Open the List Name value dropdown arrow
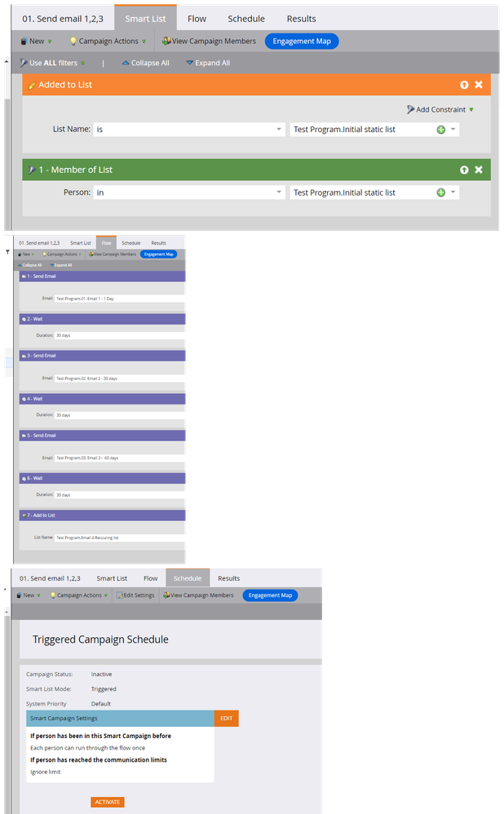The height and width of the screenshot is (814, 504). coord(453,129)
